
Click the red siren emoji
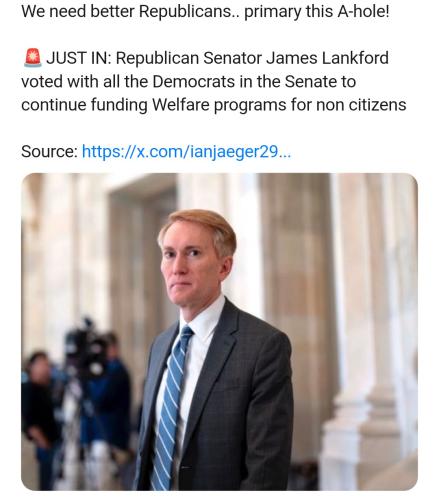coord(33,58)
